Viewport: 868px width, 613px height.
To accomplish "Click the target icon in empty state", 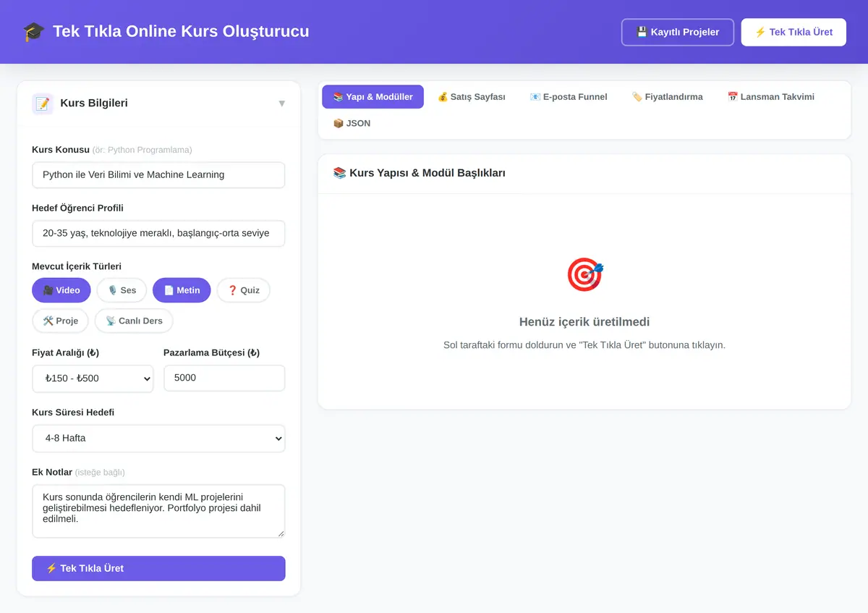I will (584, 275).
